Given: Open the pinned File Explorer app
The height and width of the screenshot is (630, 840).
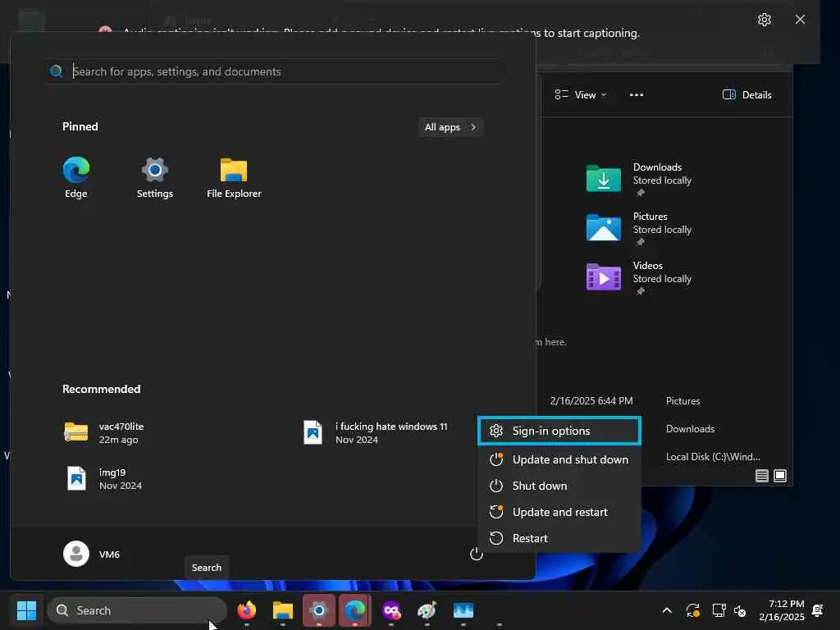Looking at the screenshot, I should pos(234,178).
